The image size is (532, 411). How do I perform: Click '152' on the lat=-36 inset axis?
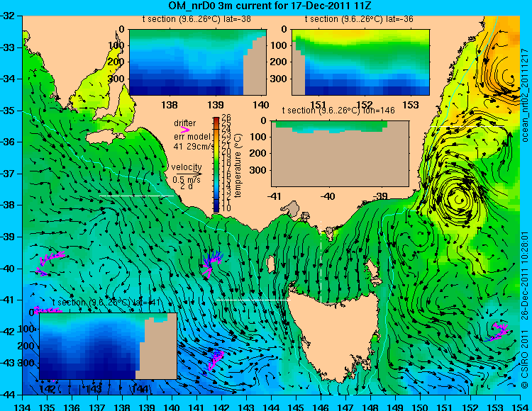(x=365, y=105)
